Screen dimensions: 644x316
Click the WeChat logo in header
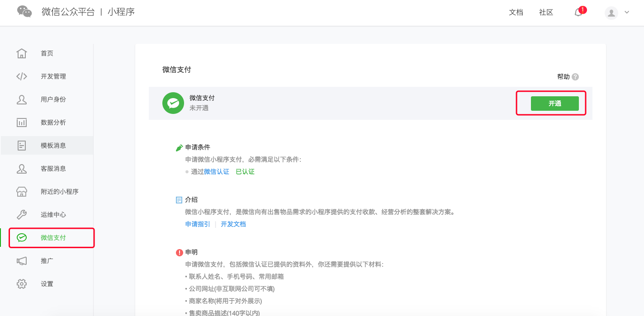pos(24,12)
